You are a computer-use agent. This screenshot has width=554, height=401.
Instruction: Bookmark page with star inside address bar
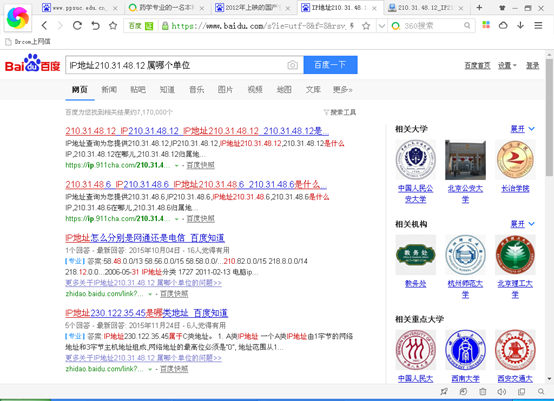coord(366,25)
